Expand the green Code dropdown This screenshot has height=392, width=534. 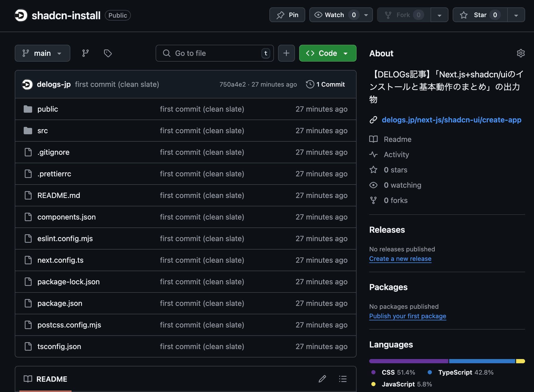click(328, 53)
